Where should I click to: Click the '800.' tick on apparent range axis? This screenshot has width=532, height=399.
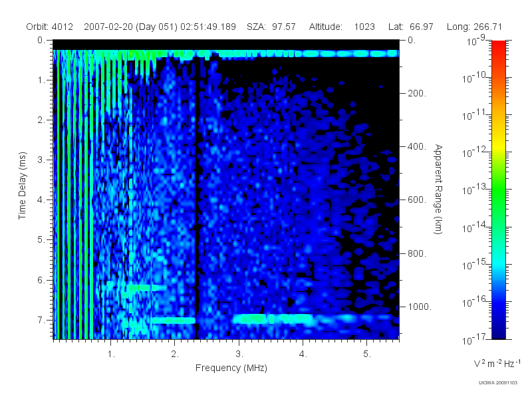click(417, 253)
